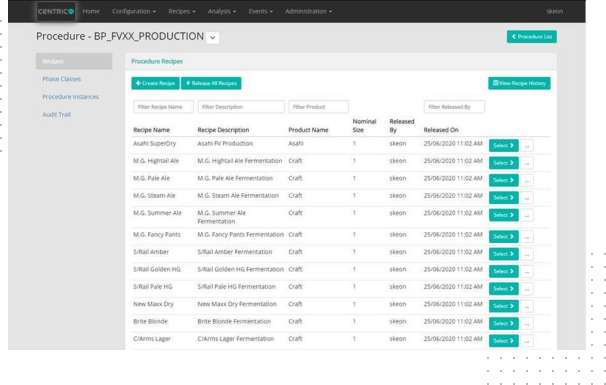Focus the Filter Recipe Name field
Image resolution: width=606 pixels, height=385 pixels.
(x=163, y=107)
